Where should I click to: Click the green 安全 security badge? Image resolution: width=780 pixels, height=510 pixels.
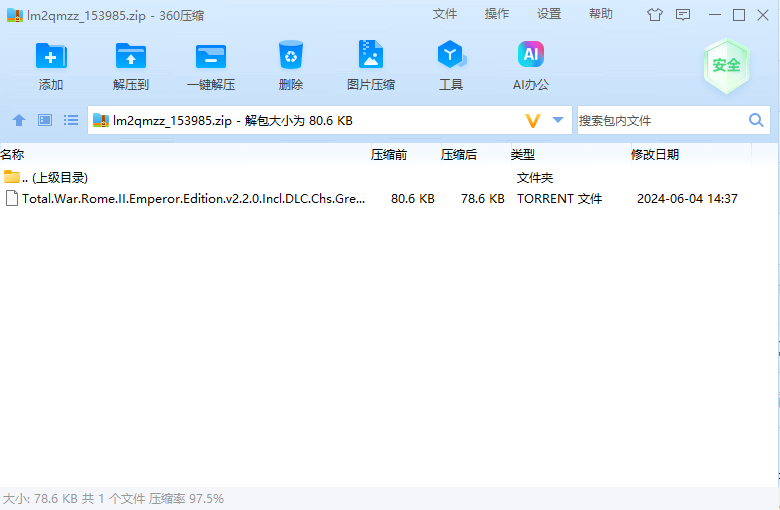(726, 65)
